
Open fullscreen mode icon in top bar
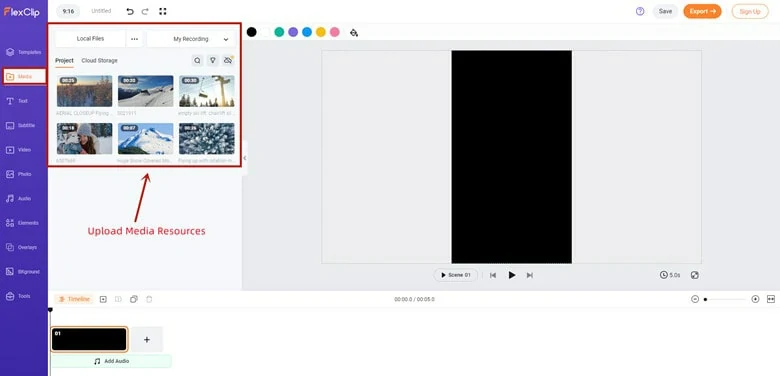(163, 11)
